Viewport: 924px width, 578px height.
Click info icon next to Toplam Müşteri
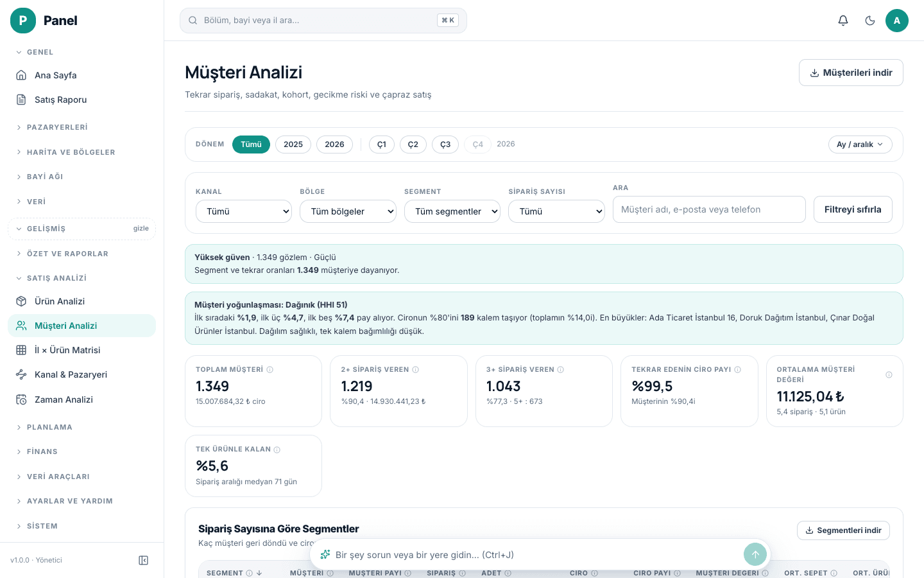point(270,369)
